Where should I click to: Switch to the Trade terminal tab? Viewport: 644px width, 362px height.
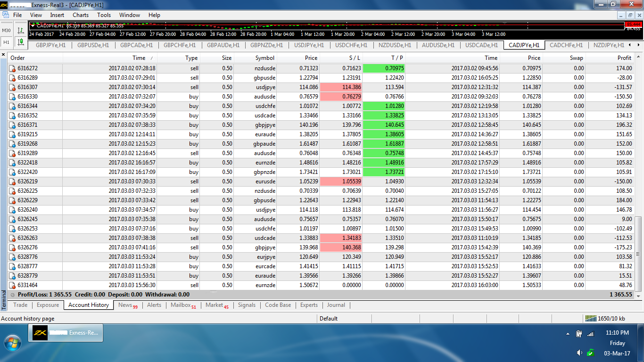(20, 305)
